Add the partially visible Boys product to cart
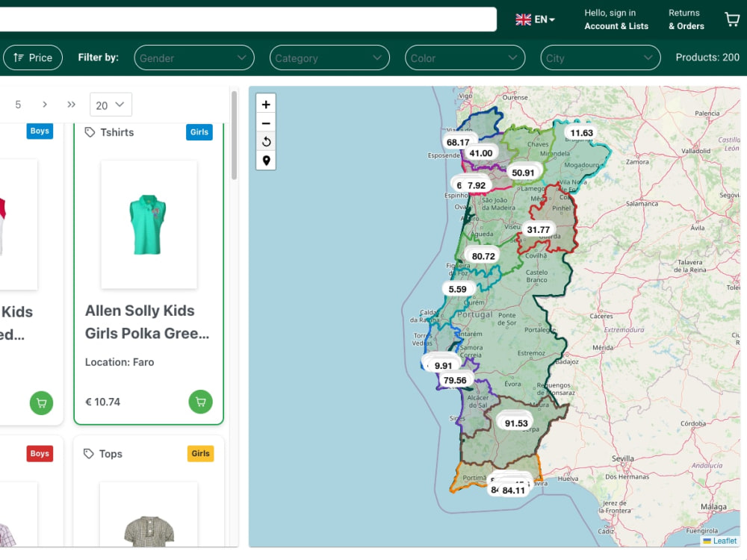Screen dimensions: 747x560 (41, 403)
